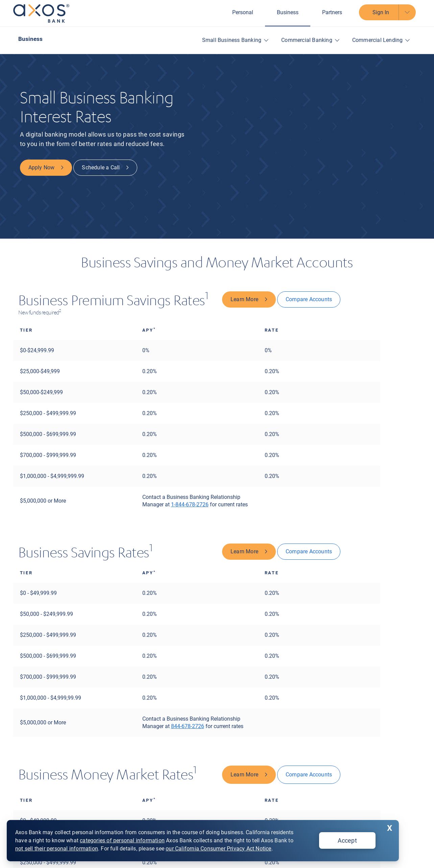The height and width of the screenshot is (868, 434).
Task: Close the privacy notice with X
Action: [389, 828]
